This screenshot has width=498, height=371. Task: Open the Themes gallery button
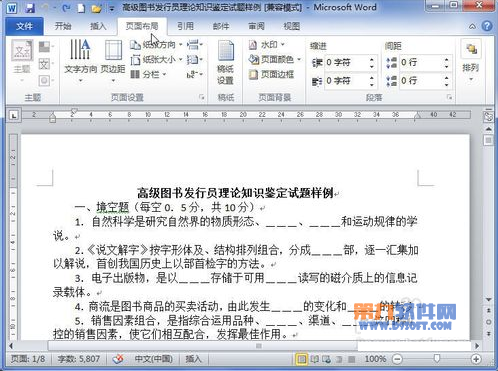pyautogui.click(x=22, y=60)
